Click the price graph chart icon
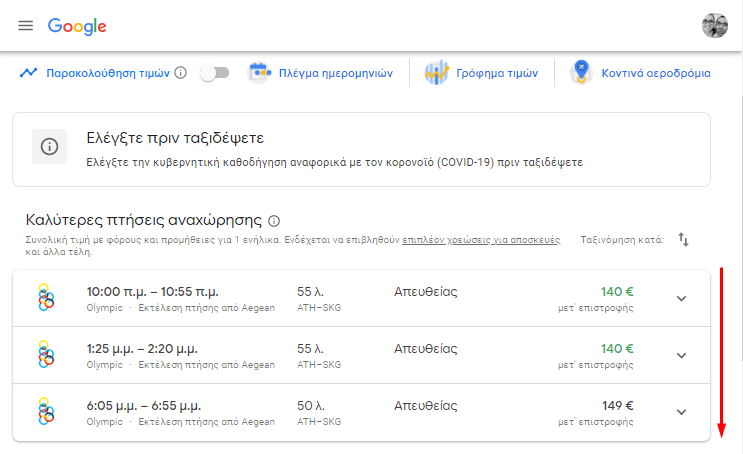Image resolution: width=743 pixels, height=454 pixels. [x=436, y=73]
